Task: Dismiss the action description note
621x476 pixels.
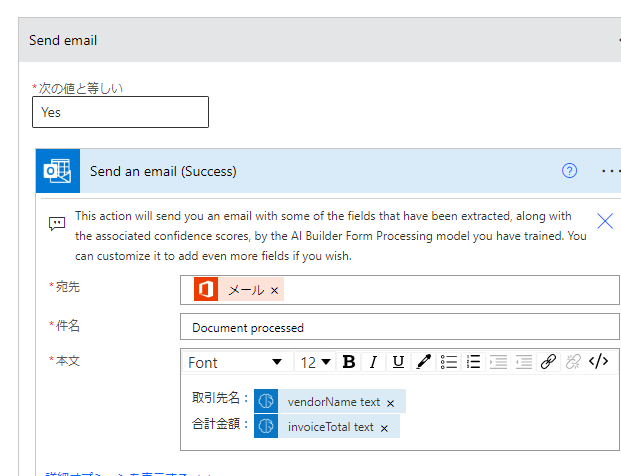Action: coord(605,221)
